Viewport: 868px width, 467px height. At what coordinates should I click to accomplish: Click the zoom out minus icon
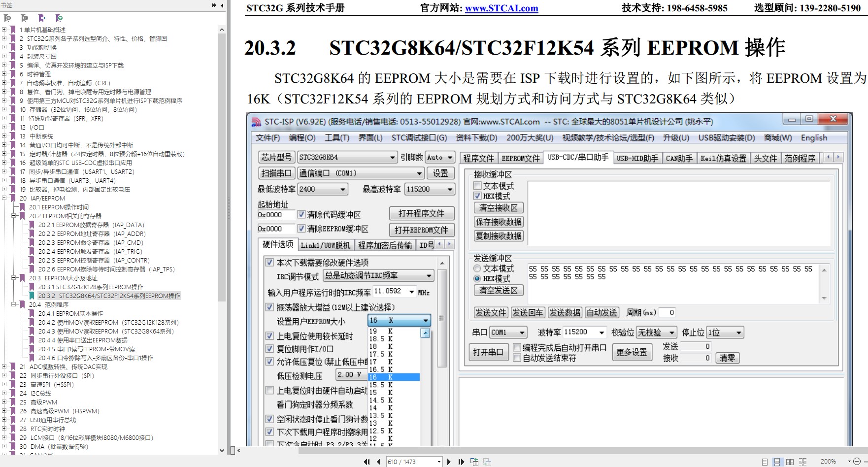coord(857,462)
